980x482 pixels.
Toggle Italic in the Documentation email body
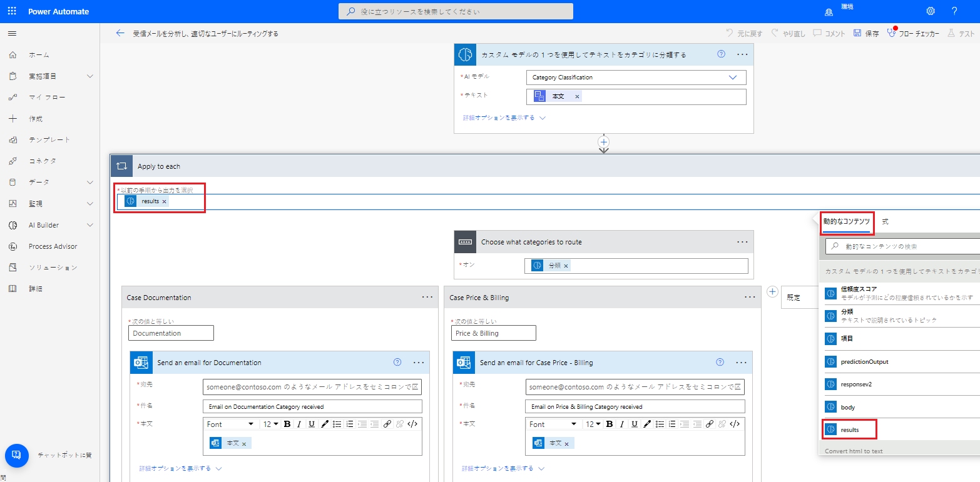click(x=299, y=424)
